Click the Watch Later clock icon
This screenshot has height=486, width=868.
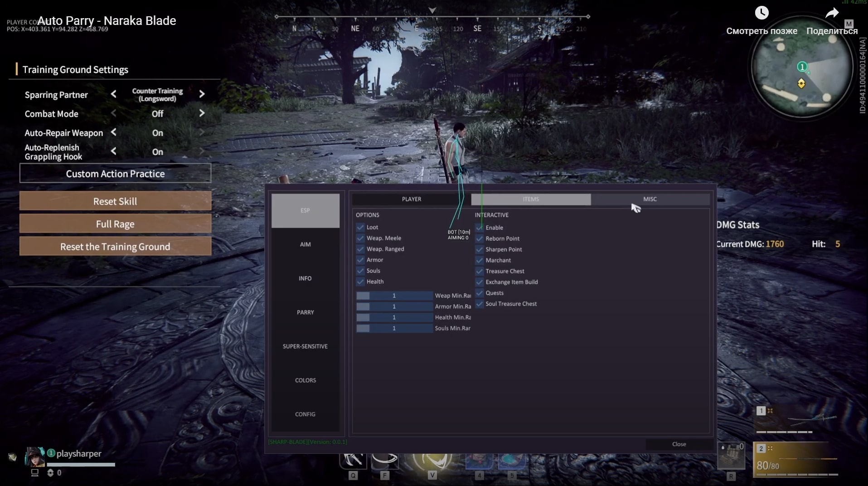tap(761, 13)
